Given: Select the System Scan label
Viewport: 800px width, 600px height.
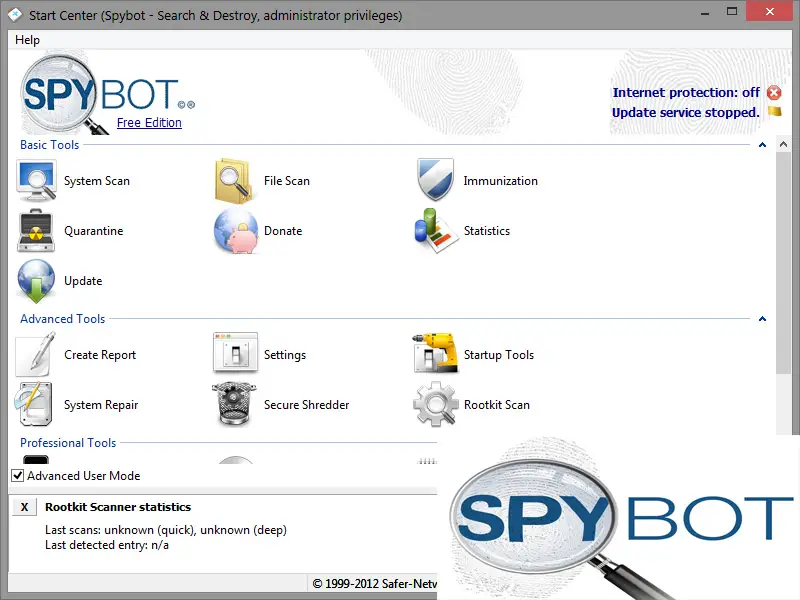Looking at the screenshot, I should pos(97,181).
